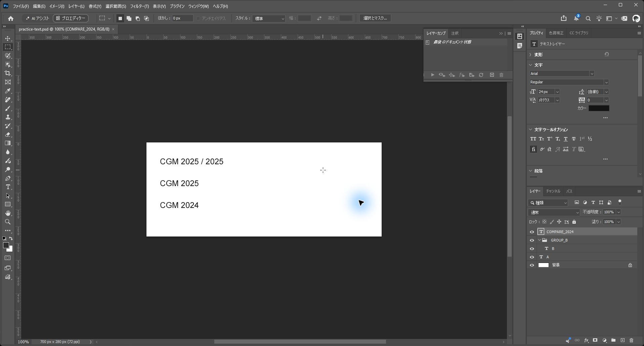This screenshot has width=644, height=346.
Task: Open the notifications bell icon
Action: [576, 18]
